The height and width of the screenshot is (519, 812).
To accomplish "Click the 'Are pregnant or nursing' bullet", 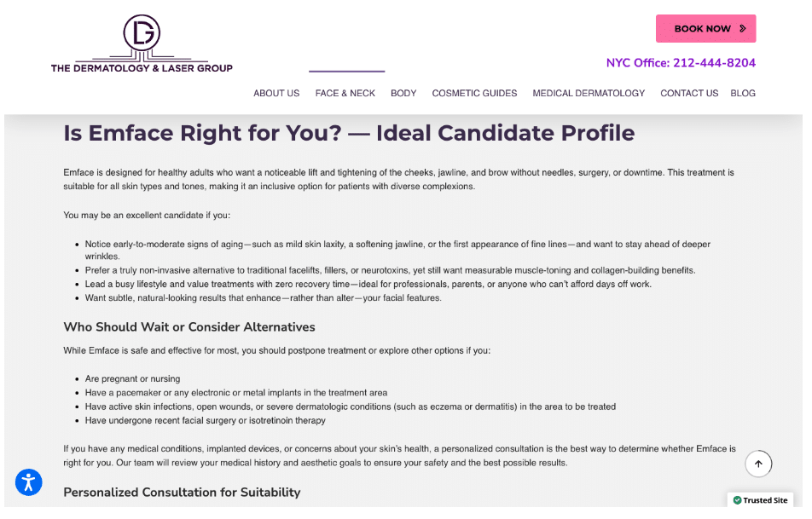I will point(132,379).
